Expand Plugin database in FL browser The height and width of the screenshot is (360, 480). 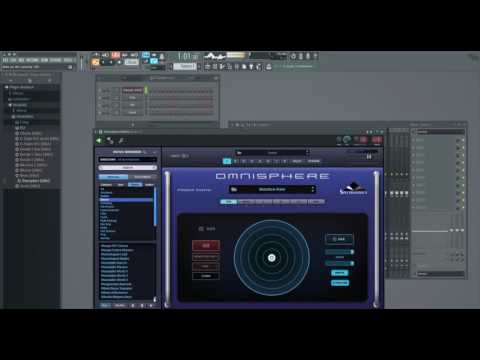[x=21, y=87]
